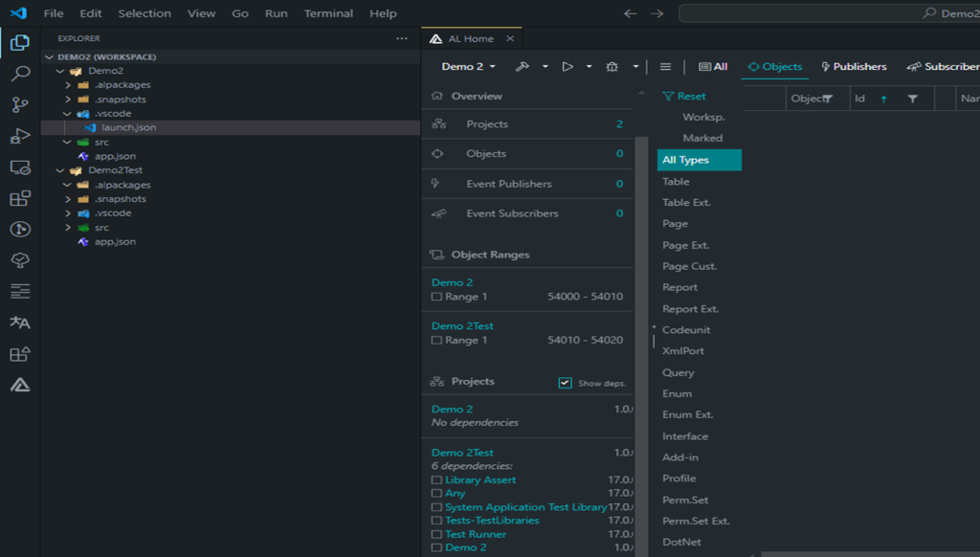Select the Table Ext. object type
This screenshot has width=980, height=557.
click(686, 203)
